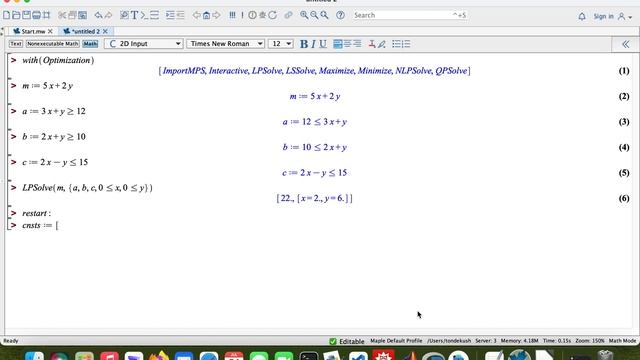Toggle bold formatting
640x360 pixels.
(x=304, y=44)
